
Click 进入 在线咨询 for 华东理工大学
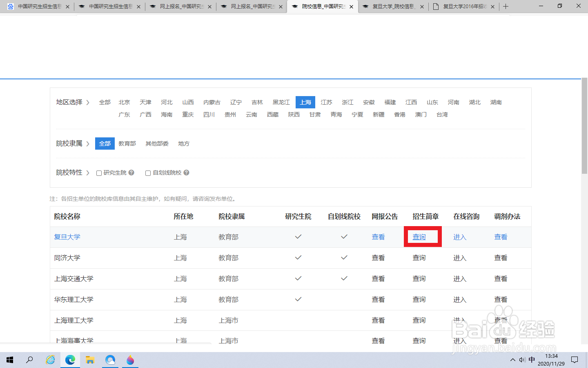pyautogui.click(x=460, y=300)
